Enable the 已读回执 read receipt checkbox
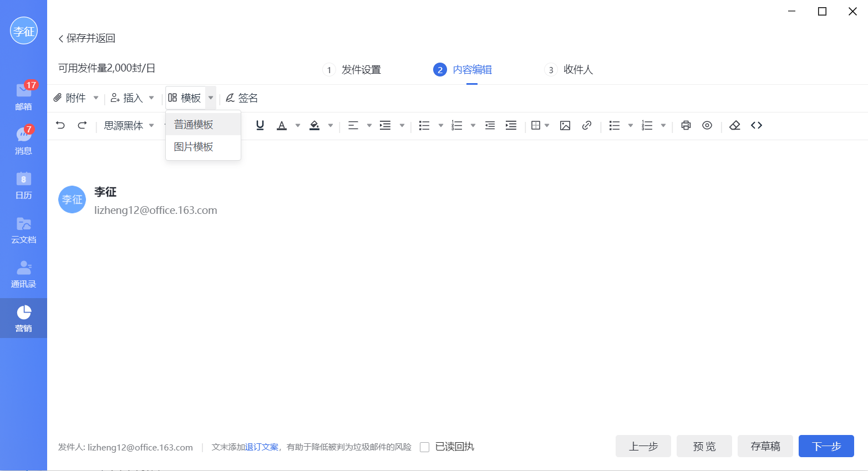This screenshot has height=471, width=868. [424, 447]
